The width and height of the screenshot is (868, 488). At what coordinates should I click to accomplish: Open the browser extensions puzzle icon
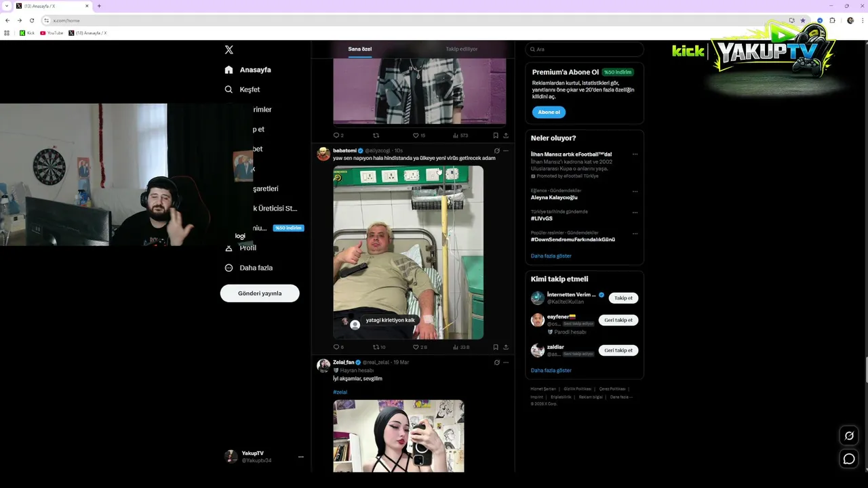tap(833, 20)
